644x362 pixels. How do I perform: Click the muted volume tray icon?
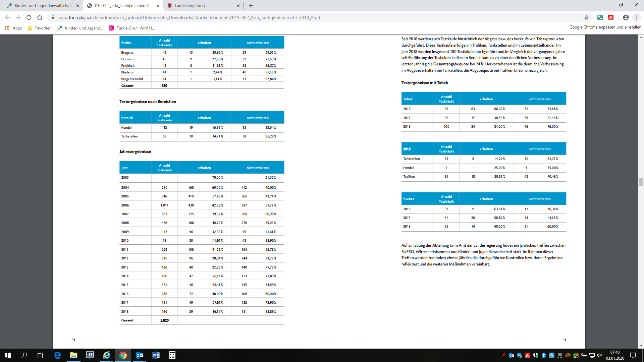600,355
